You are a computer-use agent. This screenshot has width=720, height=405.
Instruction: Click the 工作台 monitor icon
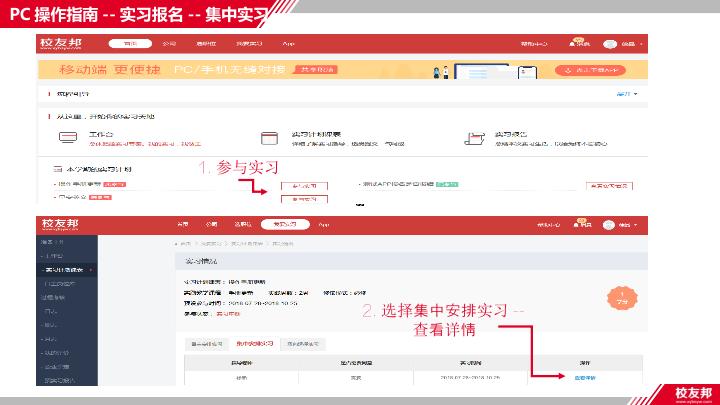click(65, 138)
